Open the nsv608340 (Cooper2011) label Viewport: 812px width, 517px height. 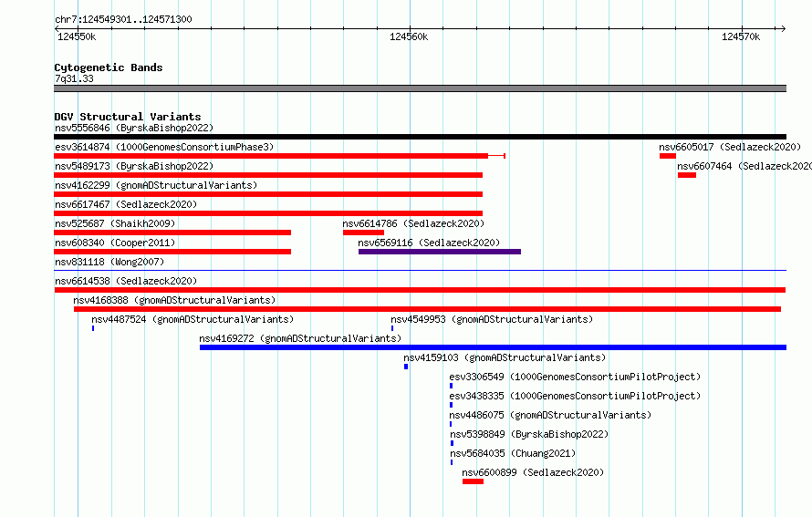[115, 243]
